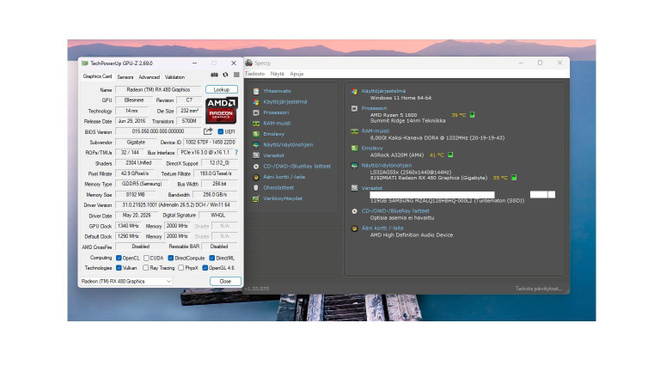Toggle the DirectCompute checkbox
Viewport: 660px width, 371px height.
tap(170, 258)
